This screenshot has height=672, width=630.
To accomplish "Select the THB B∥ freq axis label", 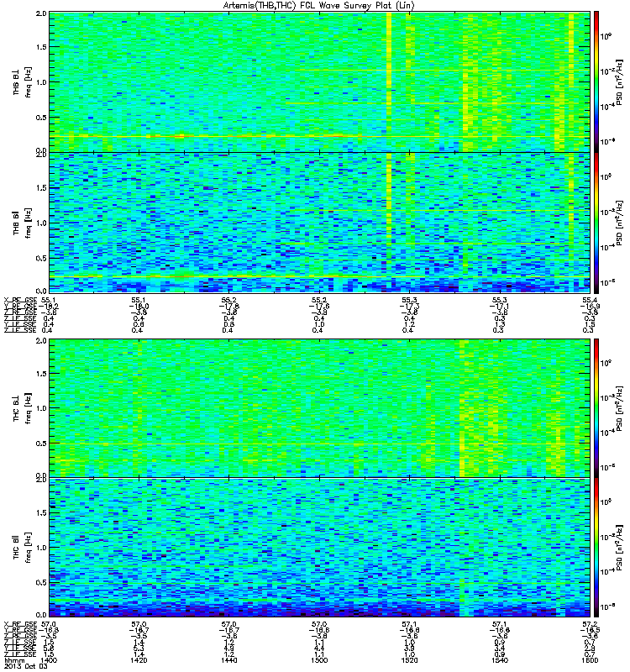I will coord(23,223).
